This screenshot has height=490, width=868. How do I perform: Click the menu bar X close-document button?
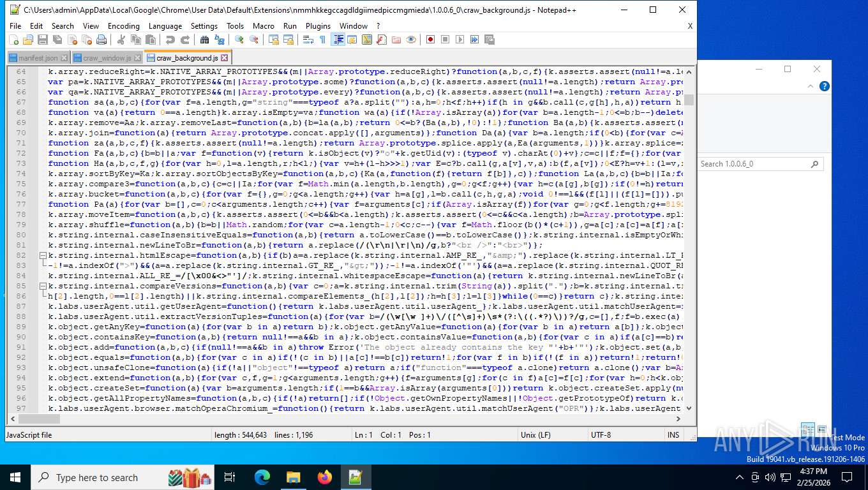690,26
